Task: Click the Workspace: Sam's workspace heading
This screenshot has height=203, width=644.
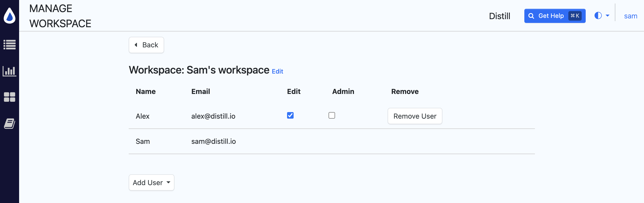Action: coord(199,70)
